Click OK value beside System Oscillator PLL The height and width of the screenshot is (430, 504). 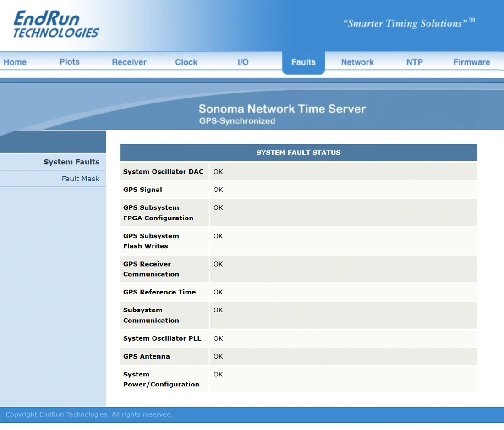[218, 338]
